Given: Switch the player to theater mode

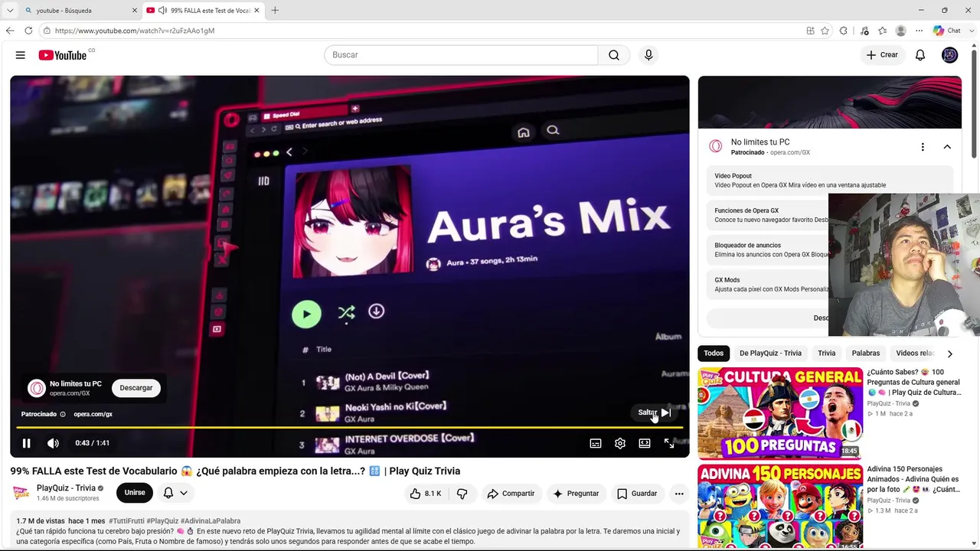Looking at the screenshot, I should tap(645, 443).
